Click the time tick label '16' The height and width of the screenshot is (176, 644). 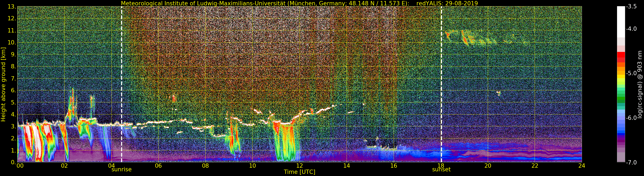point(393,166)
